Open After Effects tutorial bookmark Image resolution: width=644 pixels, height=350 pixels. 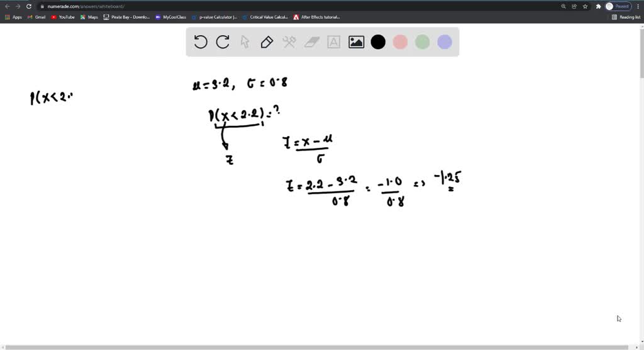tap(317, 17)
